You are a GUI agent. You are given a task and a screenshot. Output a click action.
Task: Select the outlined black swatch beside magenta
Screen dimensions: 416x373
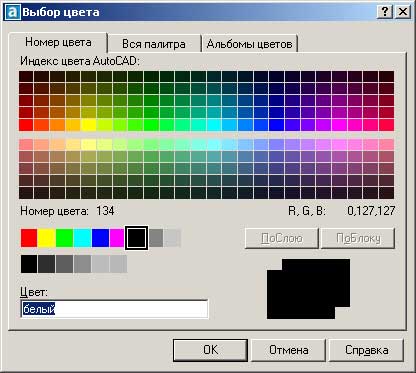click(136, 238)
